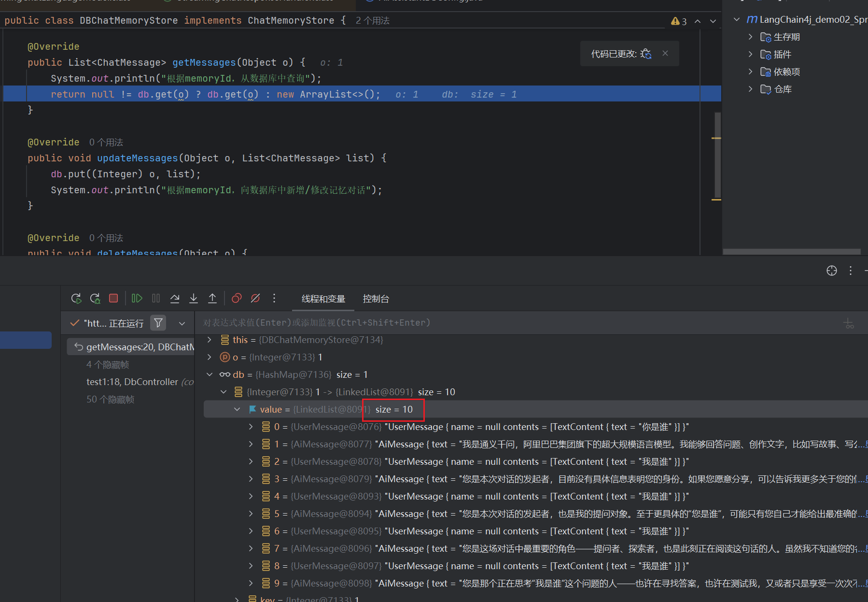The image size is (868, 602).
Task: Click the evaluate expression input field
Action: tap(517, 323)
